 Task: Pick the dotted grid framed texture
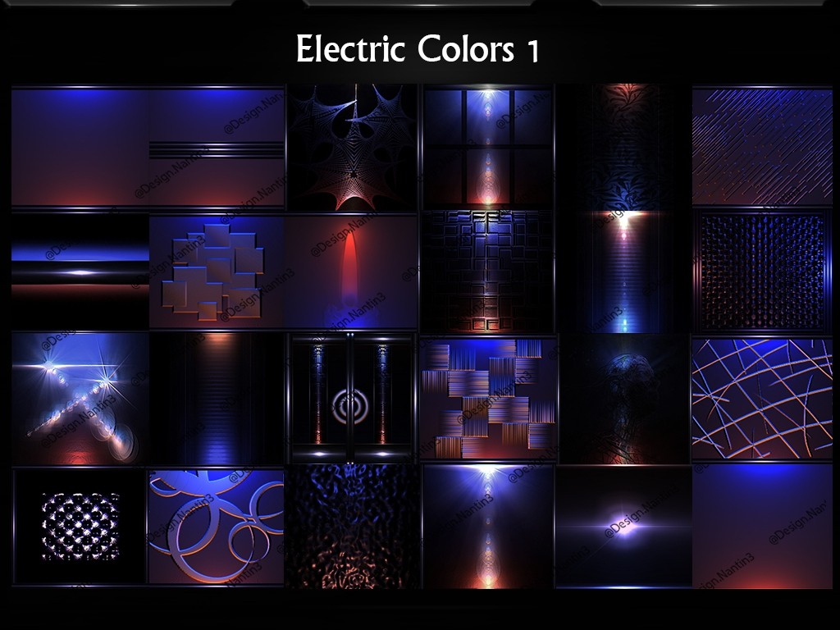click(762, 272)
